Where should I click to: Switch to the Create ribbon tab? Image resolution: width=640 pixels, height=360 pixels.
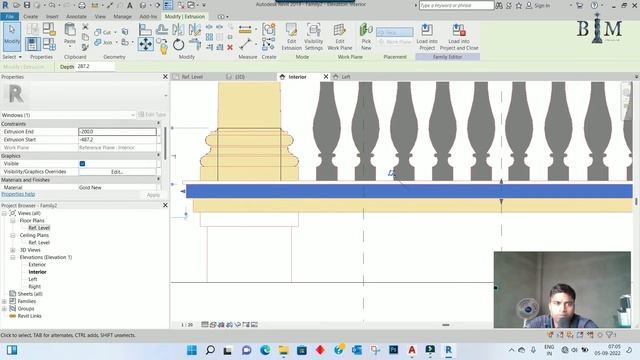point(31,17)
